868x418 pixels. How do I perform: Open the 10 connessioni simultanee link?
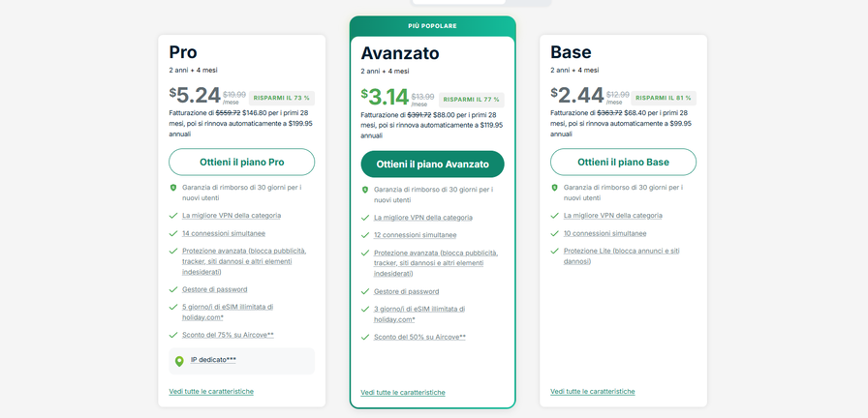pyautogui.click(x=604, y=233)
